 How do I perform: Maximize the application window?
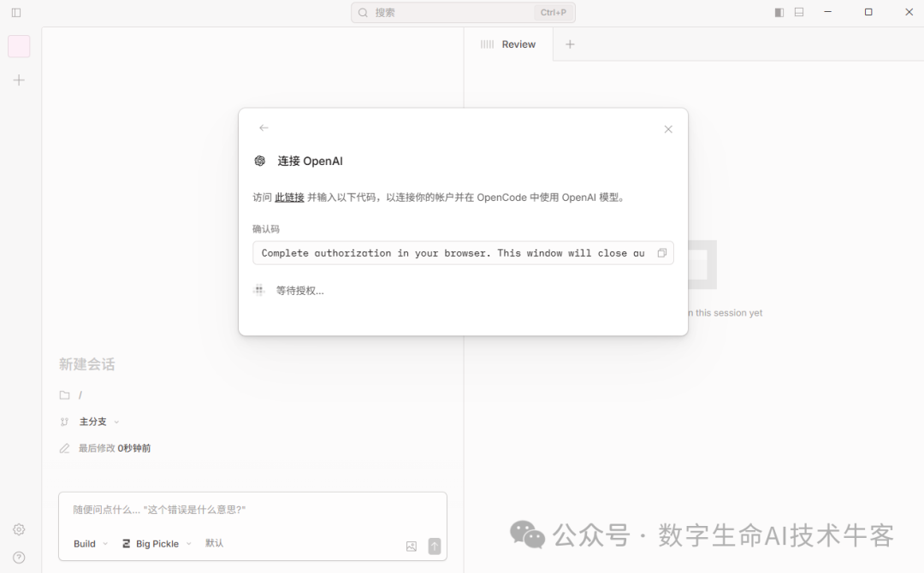click(x=868, y=12)
